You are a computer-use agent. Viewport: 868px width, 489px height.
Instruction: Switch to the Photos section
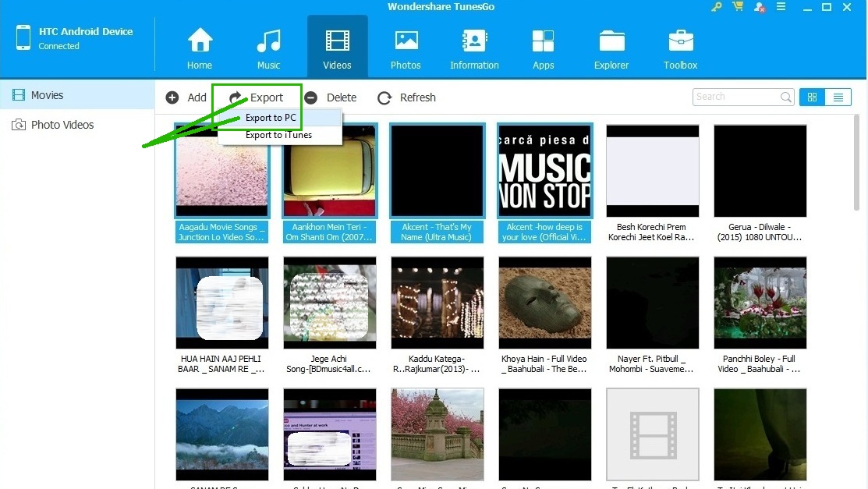[406, 48]
